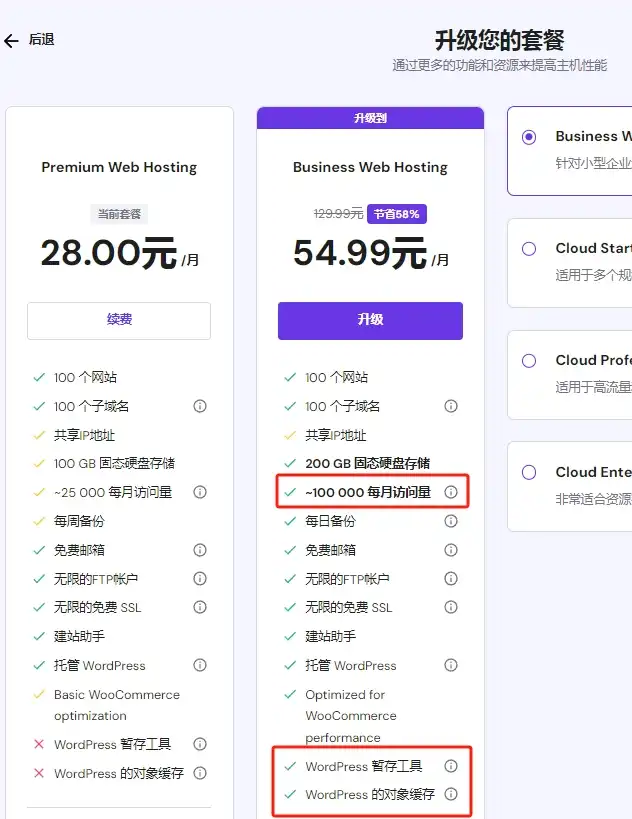Open info icon for Premium 无限的FTP帐户

[x=200, y=578]
